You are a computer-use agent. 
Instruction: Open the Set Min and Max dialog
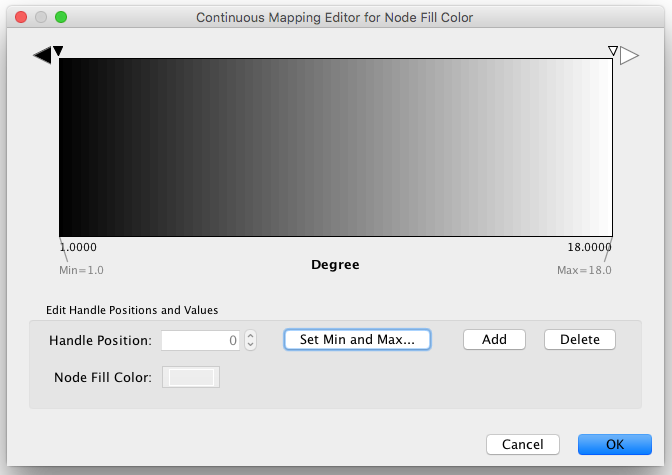coord(357,340)
